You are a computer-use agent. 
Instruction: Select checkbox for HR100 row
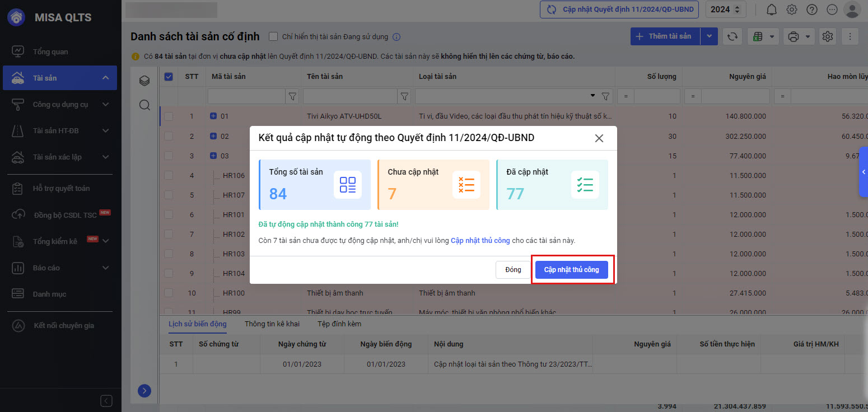[169, 293]
